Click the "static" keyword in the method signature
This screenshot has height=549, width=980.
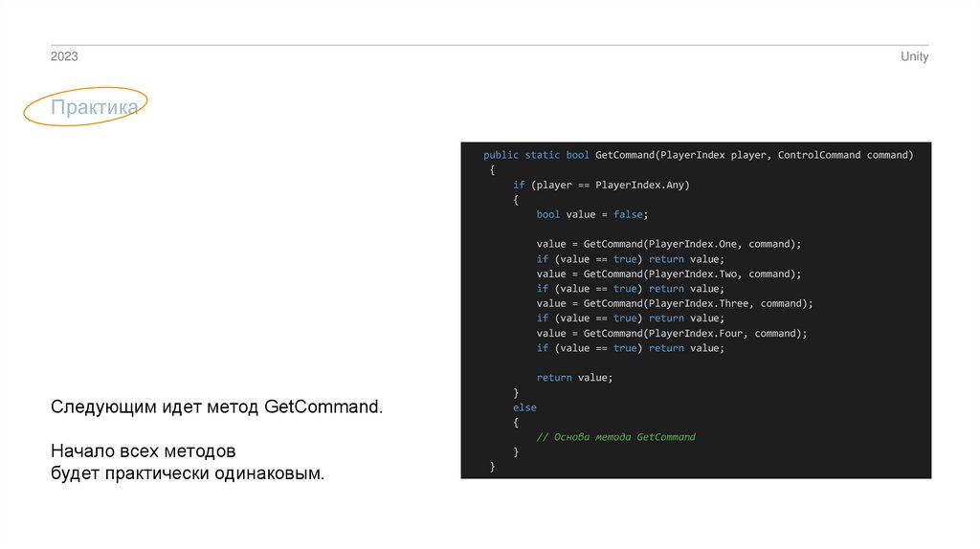pyautogui.click(x=543, y=155)
